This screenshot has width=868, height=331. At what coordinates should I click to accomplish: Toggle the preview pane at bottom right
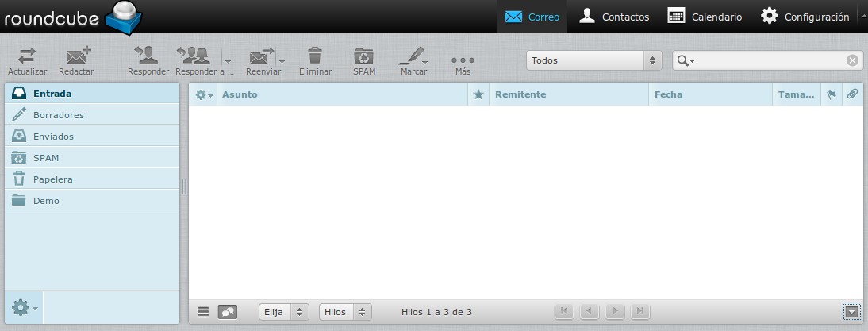(852, 312)
